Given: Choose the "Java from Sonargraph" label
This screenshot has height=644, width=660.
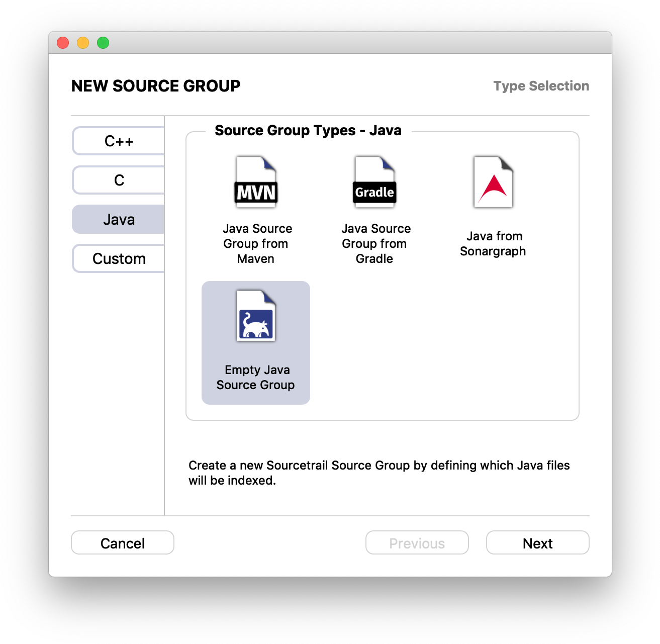Looking at the screenshot, I should pyautogui.click(x=493, y=244).
